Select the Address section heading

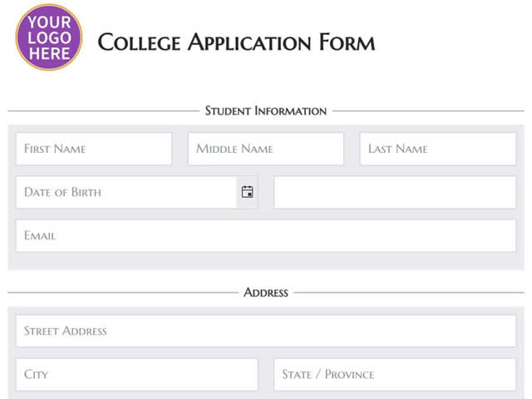[266, 293]
